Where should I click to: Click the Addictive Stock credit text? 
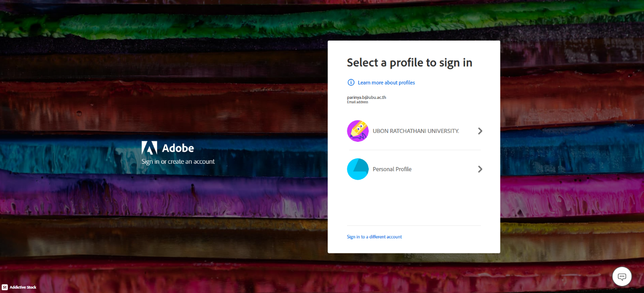(23, 287)
